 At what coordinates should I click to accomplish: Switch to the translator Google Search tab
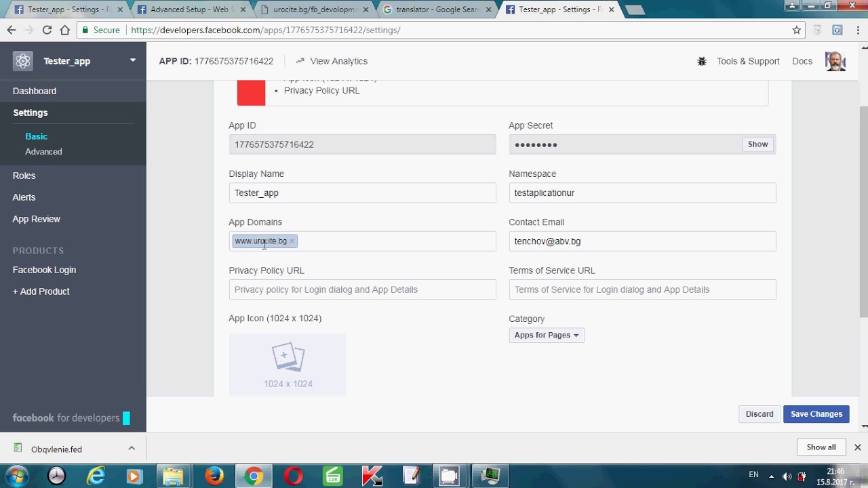click(x=438, y=9)
